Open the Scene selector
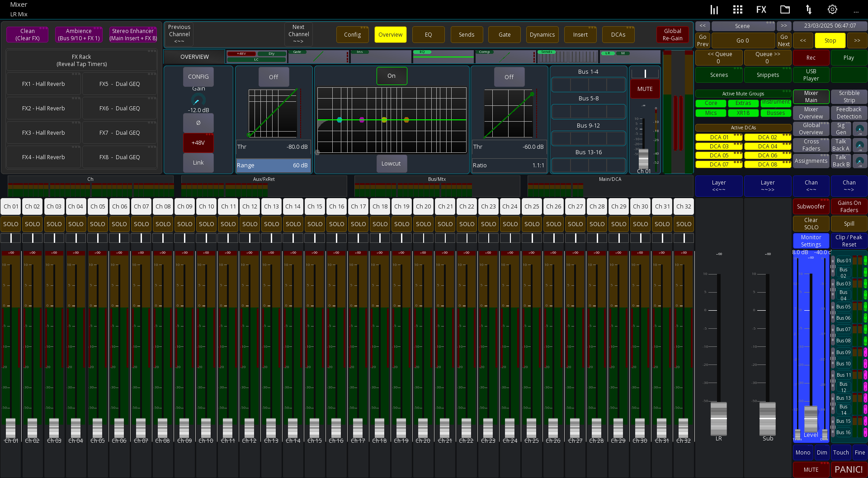 pos(742,26)
